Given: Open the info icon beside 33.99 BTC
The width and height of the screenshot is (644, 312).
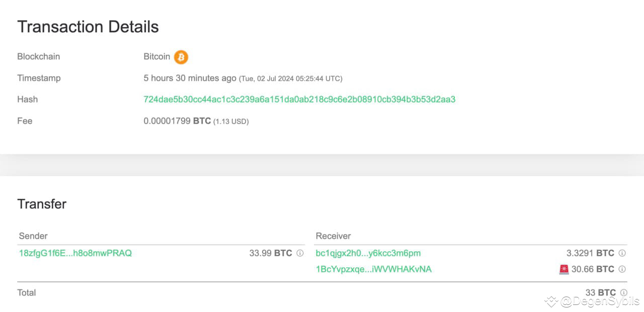Looking at the screenshot, I should click(x=299, y=254).
